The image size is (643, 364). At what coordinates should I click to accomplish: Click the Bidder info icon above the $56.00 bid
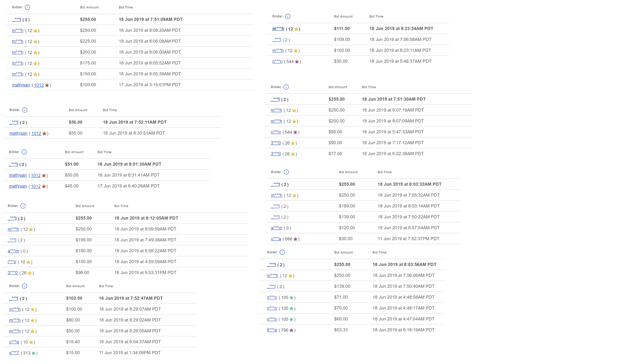[25, 110]
